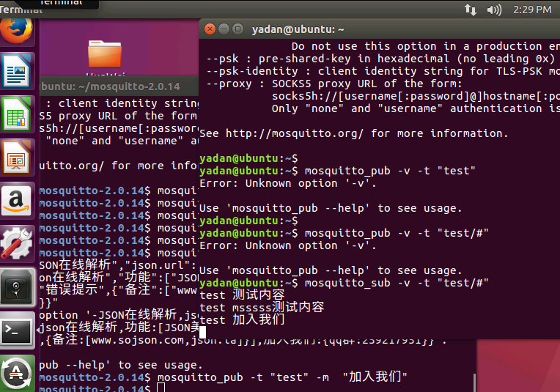Screen dimensions: 560x392
Task: Click 'Do not use this option' warning line
Action: point(426,46)
